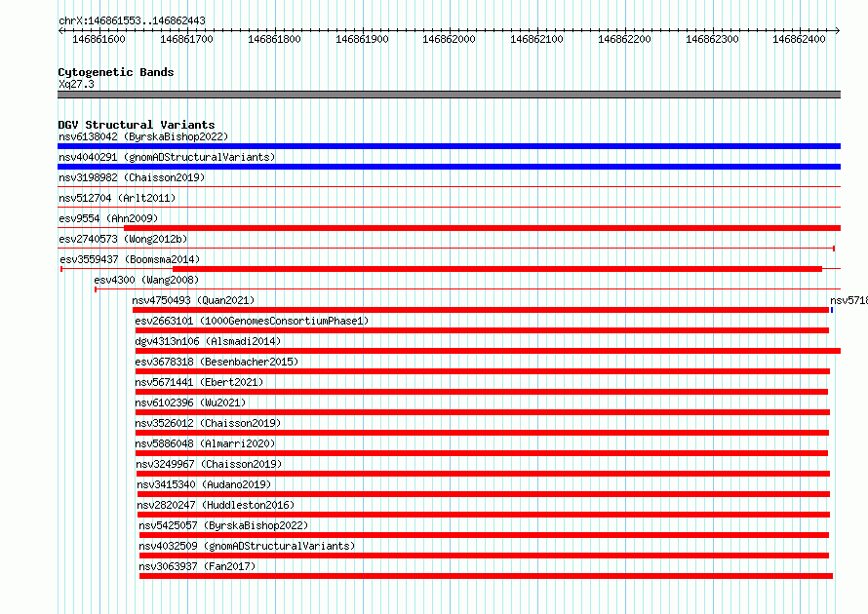Click the DGV Structural Variants track title
This screenshot has height=614, width=868.
(x=137, y=125)
